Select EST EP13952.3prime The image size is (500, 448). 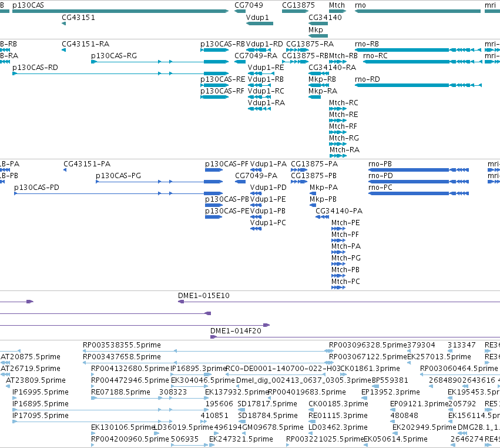(391, 392)
